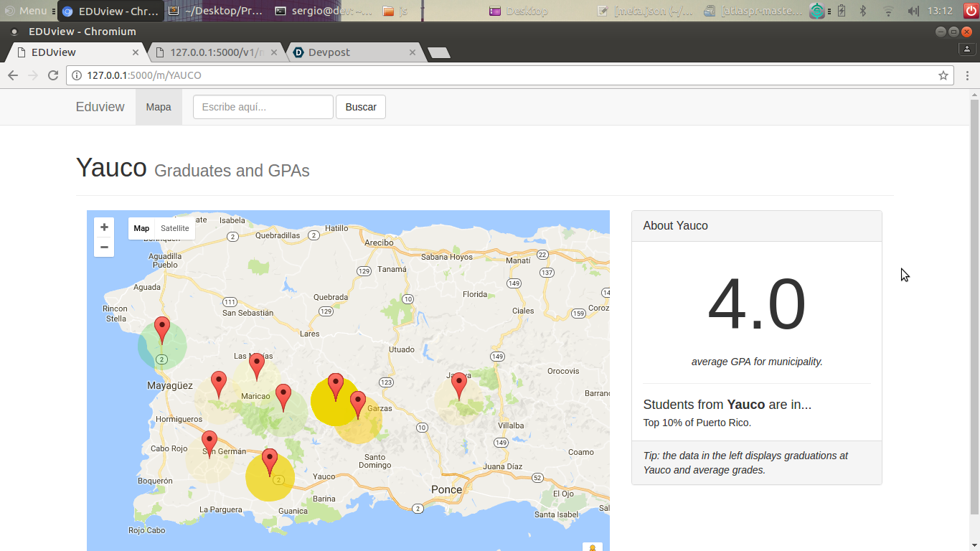Click the marker on the green circle near Mayagüez
Image resolution: width=980 pixels, height=551 pixels.
coord(163,331)
